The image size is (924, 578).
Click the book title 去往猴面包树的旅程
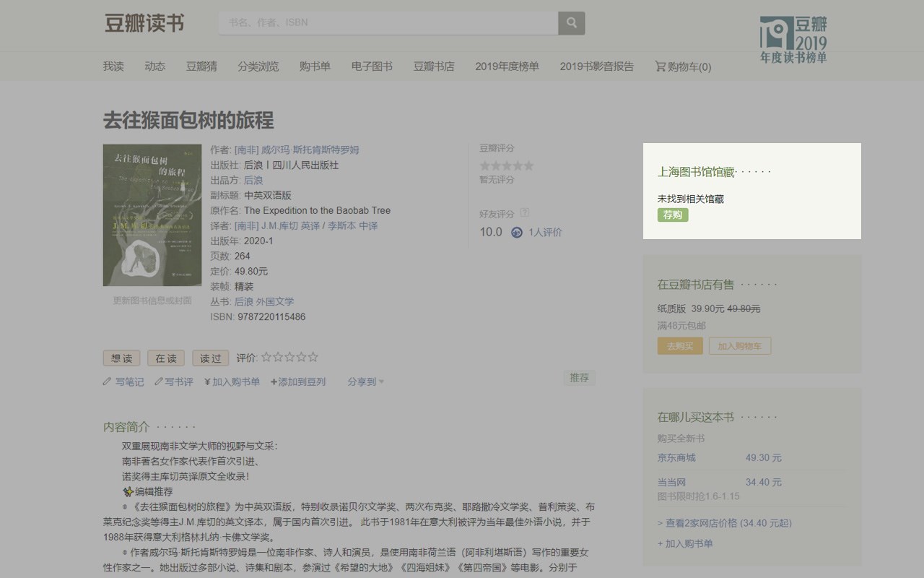coord(188,120)
